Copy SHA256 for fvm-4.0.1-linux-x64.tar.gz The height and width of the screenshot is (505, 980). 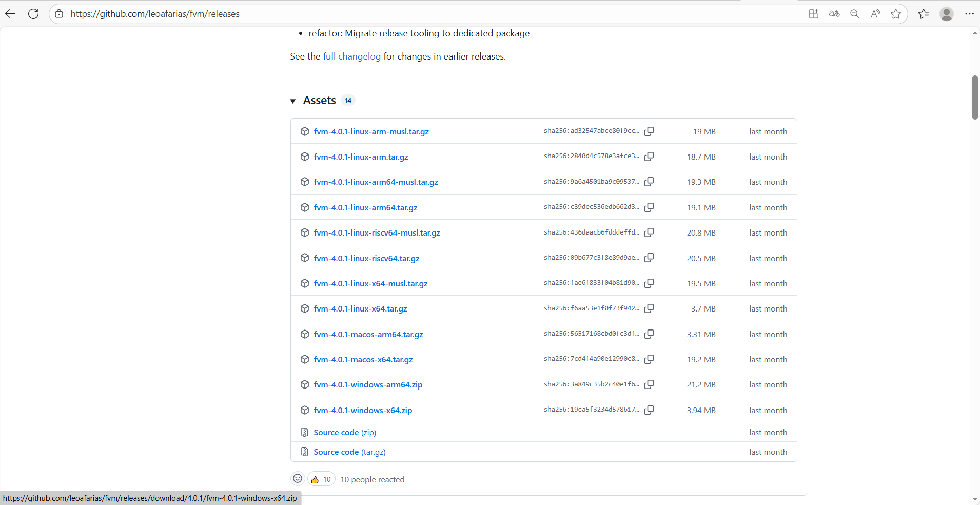(649, 308)
